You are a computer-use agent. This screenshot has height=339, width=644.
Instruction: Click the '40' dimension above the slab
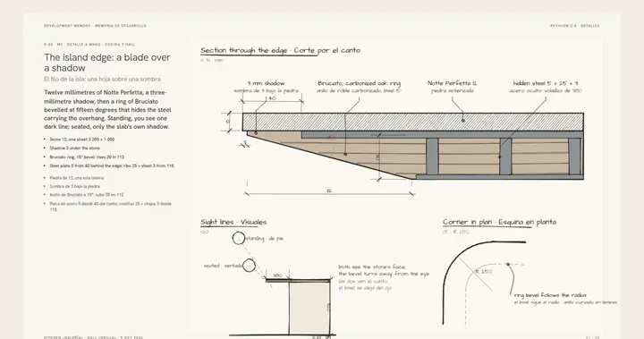pyautogui.click(x=272, y=98)
